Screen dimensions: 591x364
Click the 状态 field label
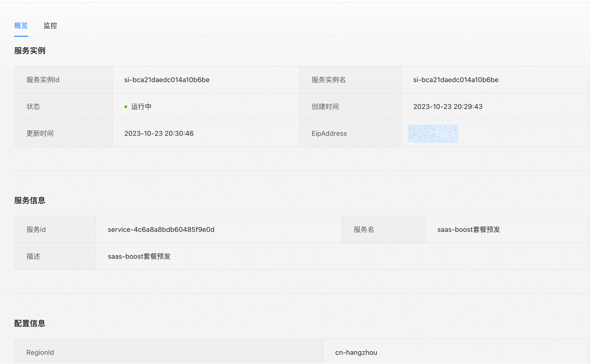click(x=33, y=107)
